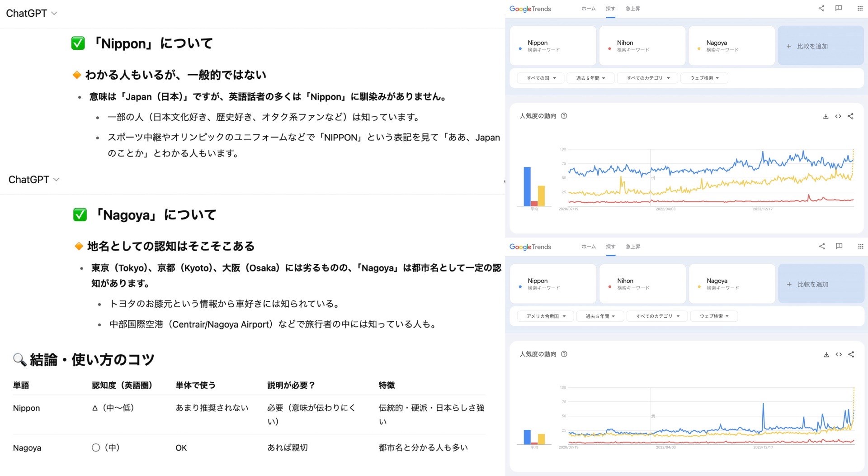Click feedback icon in upper Trends header
The image size is (868, 476).
pos(839,8)
